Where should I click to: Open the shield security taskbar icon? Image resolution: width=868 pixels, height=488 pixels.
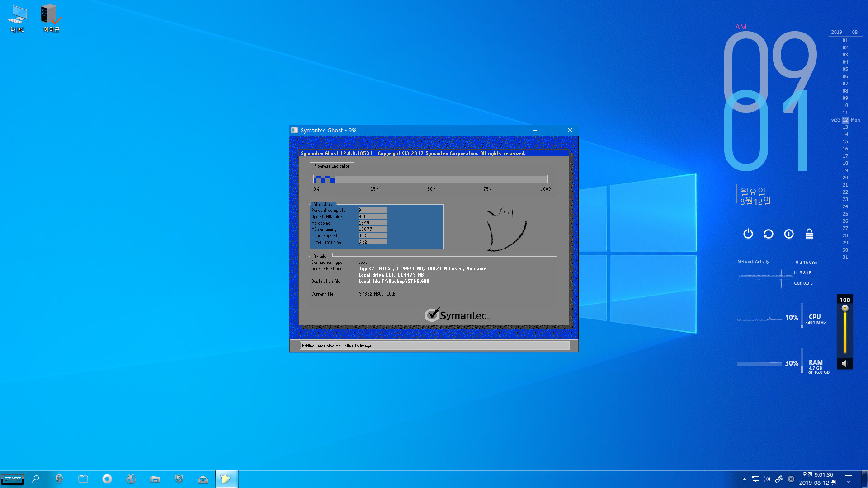click(x=179, y=479)
